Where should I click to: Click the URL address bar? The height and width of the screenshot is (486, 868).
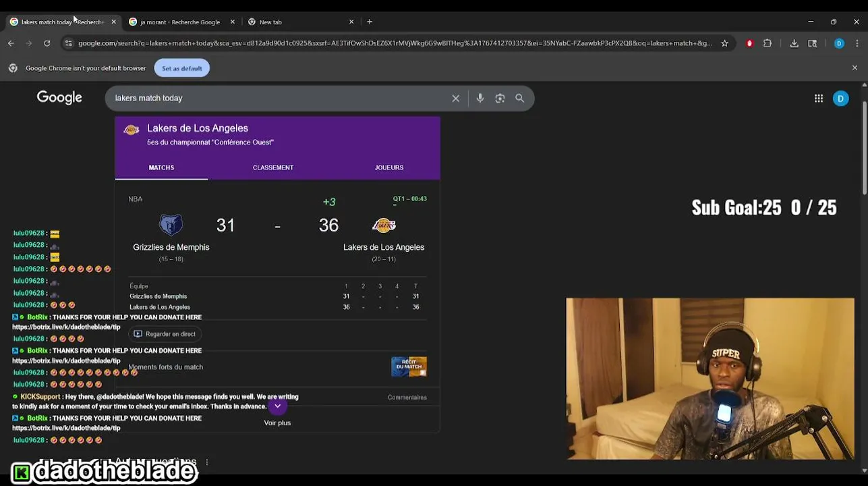395,43
